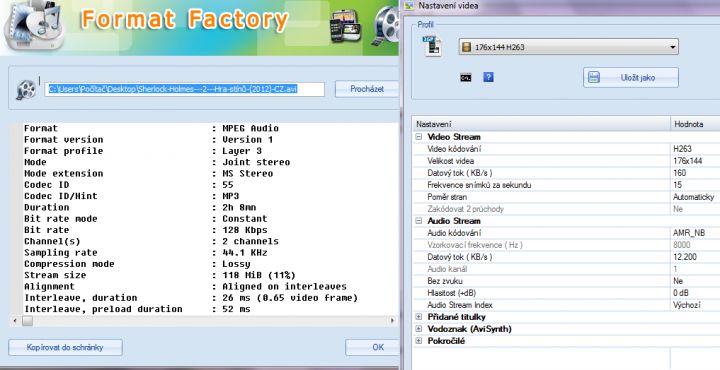This screenshot has height=370, width=720.
Task: Click the Format Factory logo icon
Action: click(x=34, y=25)
